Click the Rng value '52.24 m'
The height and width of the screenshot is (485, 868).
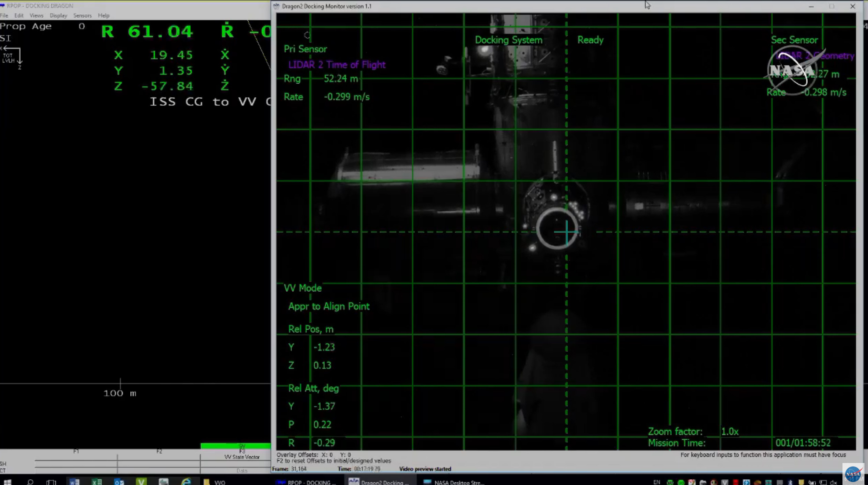coord(341,79)
